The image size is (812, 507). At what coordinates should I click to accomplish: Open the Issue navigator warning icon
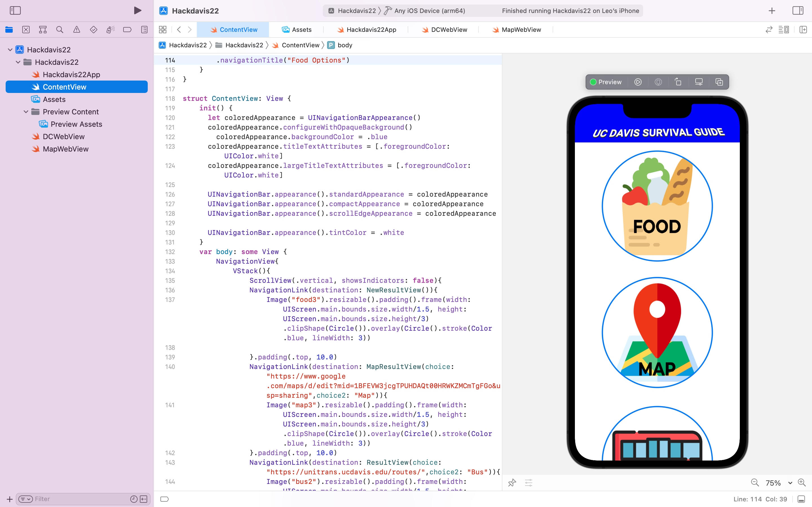pyautogui.click(x=76, y=30)
